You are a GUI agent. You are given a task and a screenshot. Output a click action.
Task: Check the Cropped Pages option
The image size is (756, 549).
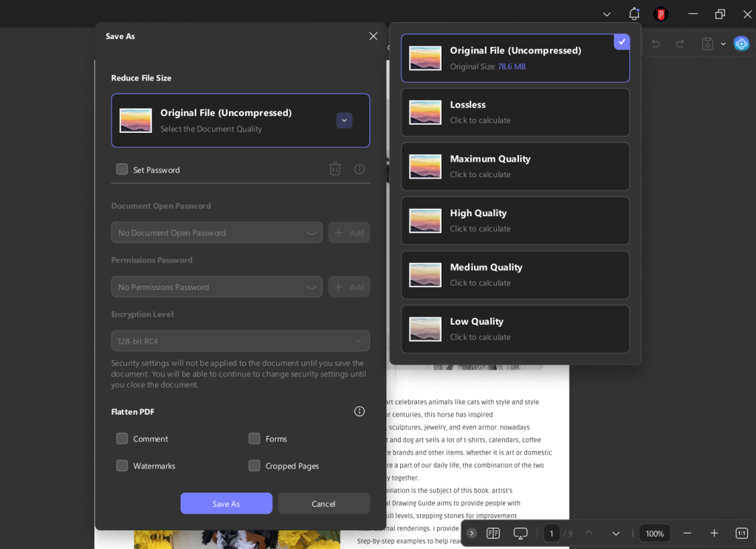pyautogui.click(x=255, y=466)
